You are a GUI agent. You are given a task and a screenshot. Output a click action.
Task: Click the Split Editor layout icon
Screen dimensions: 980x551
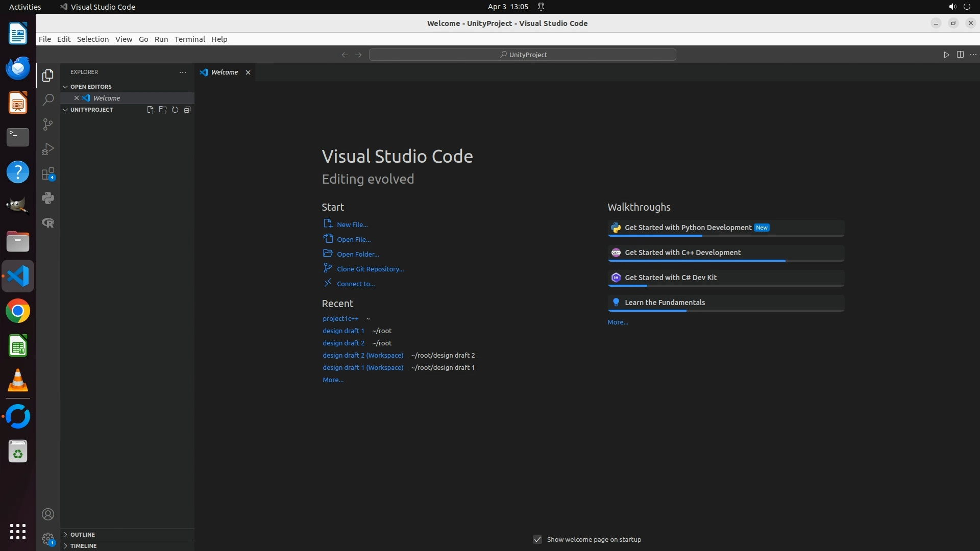coord(960,55)
